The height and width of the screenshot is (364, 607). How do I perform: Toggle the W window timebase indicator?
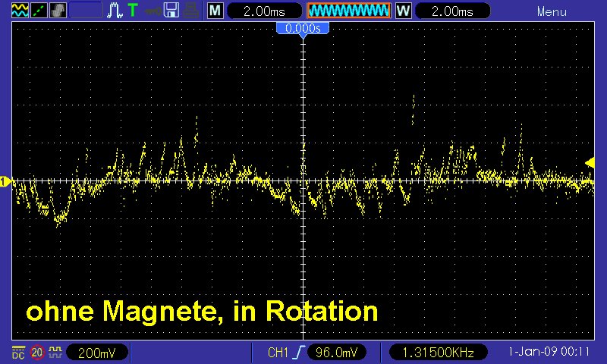tap(403, 11)
